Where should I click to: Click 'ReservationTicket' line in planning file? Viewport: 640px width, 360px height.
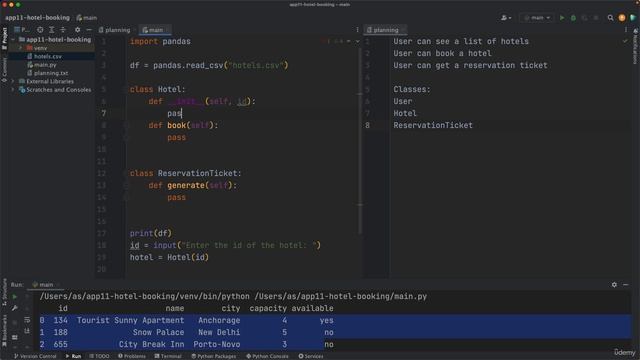[433, 125]
